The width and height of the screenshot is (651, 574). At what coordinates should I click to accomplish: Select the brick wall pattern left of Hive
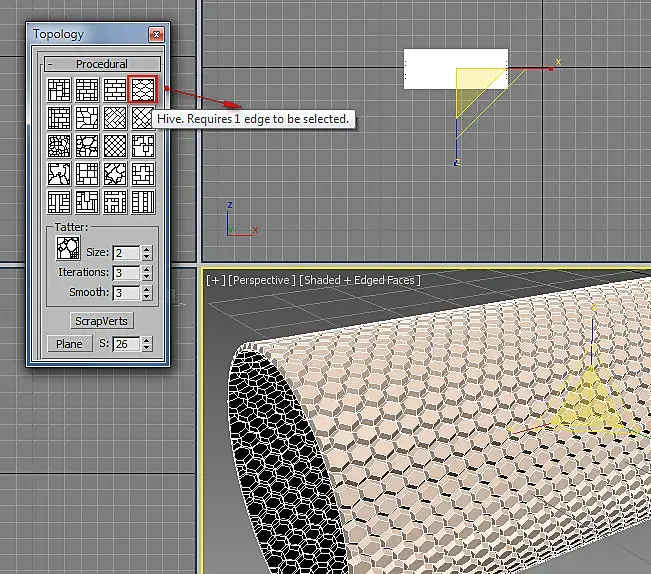[x=116, y=90]
